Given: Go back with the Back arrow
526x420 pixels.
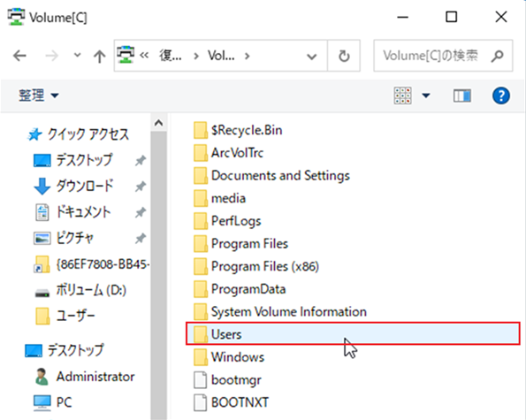Looking at the screenshot, I should (x=19, y=56).
